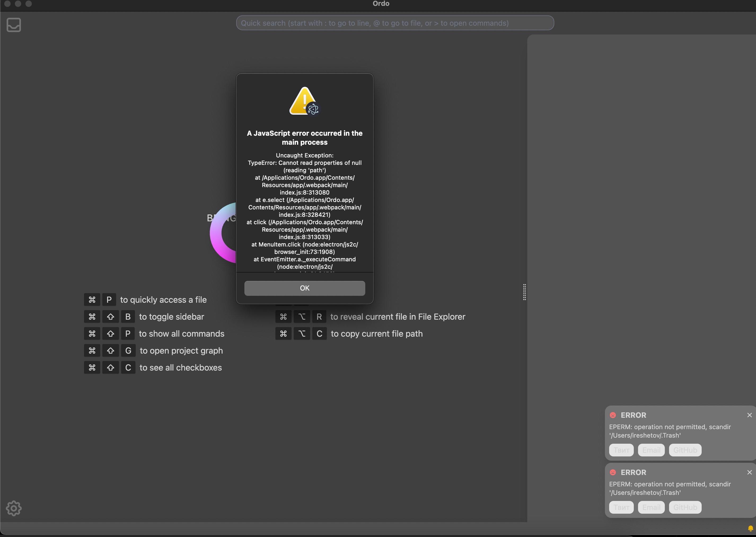Image resolution: width=756 pixels, height=537 pixels.
Task: Focus the Quick search input field
Action: pyautogui.click(x=395, y=23)
